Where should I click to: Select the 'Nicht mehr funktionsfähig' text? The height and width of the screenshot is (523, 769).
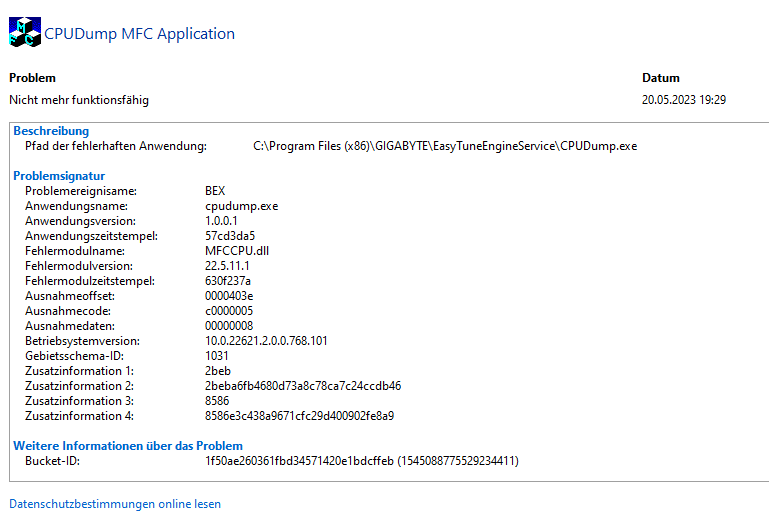pos(79,100)
